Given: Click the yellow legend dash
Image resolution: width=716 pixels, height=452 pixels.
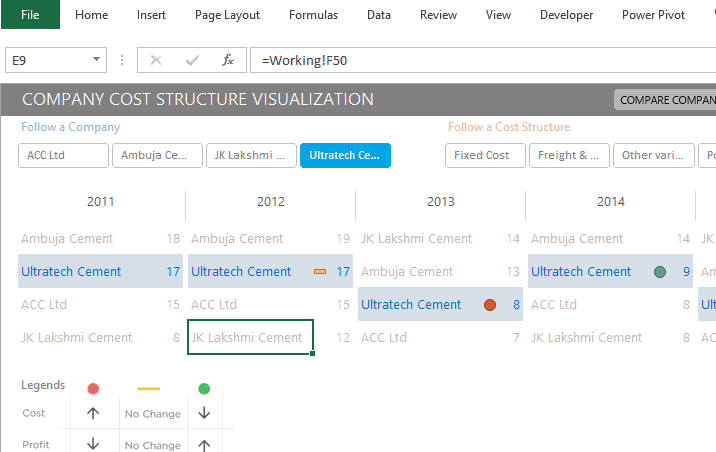Looking at the screenshot, I should coord(148,389).
